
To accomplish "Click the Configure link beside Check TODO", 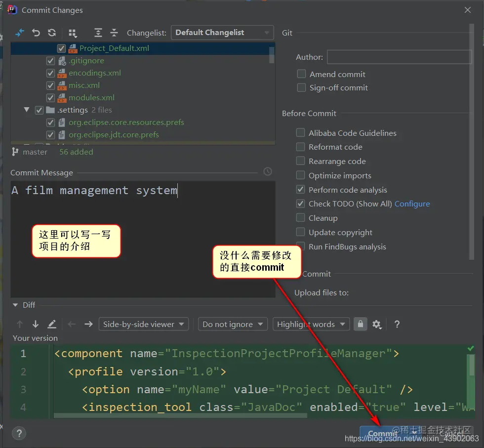I will (x=412, y=204).
